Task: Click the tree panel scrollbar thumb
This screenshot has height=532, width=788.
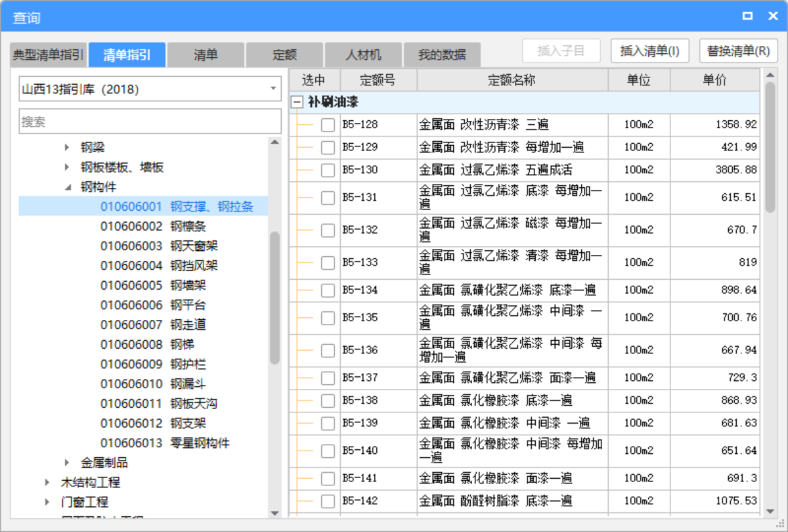Action: tap(274, 298)
